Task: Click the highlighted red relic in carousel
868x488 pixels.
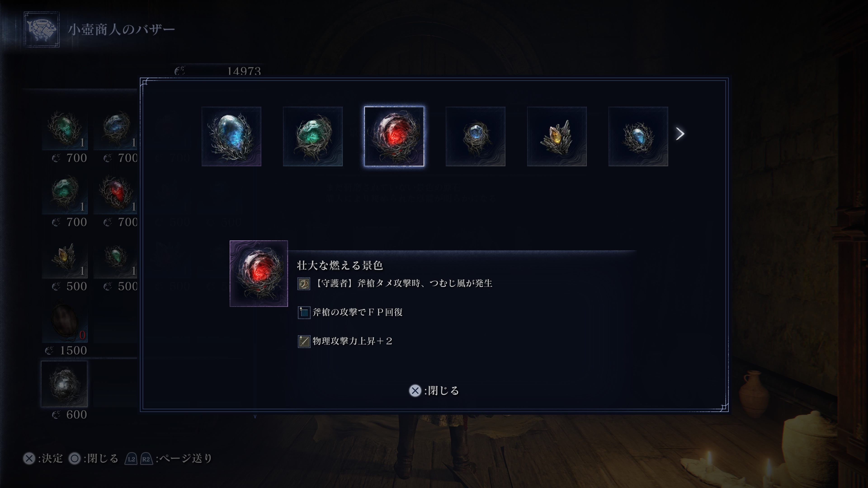Action: (394, 136)
